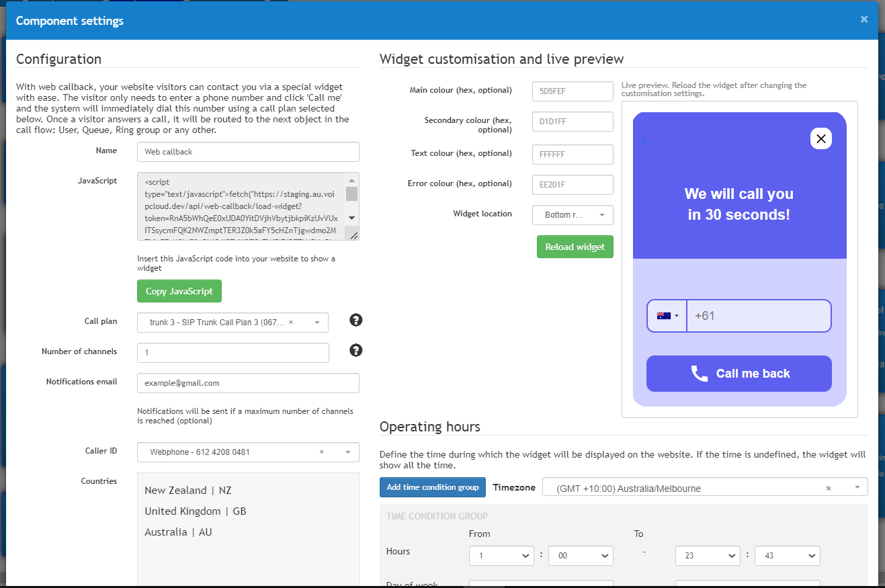Click the Call me back button
The image size is (885, 588).
coord(739,374)
